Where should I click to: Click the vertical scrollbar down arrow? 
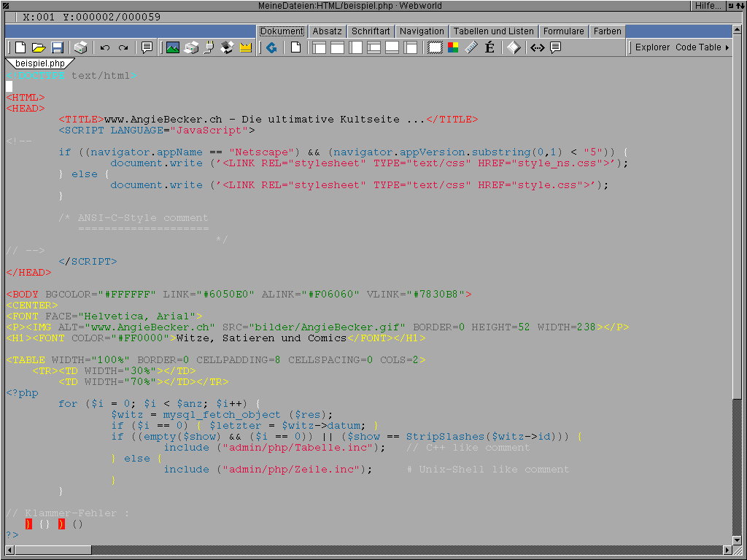pyautogui.click(x=738, y=539)
